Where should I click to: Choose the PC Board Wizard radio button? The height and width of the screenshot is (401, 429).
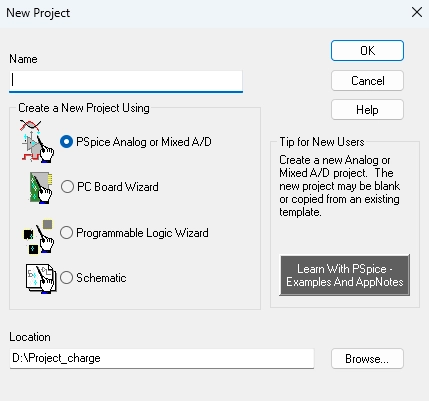pos(67,187)
